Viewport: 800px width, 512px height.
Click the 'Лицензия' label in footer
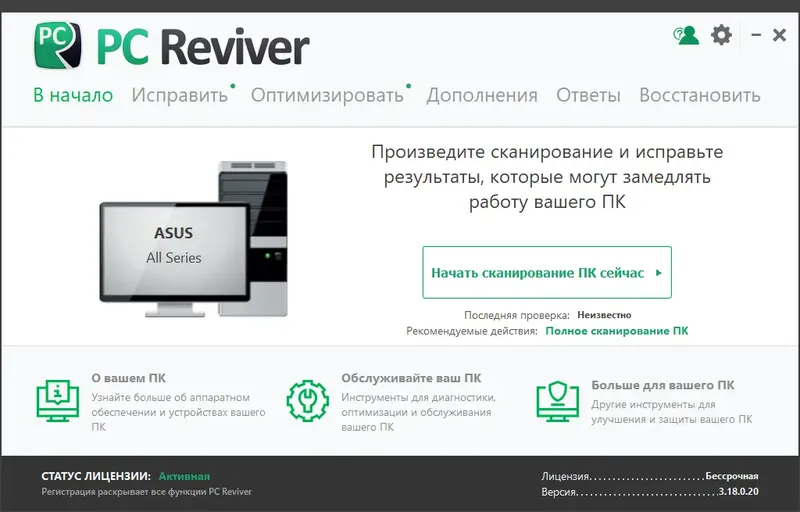(565, 476)
